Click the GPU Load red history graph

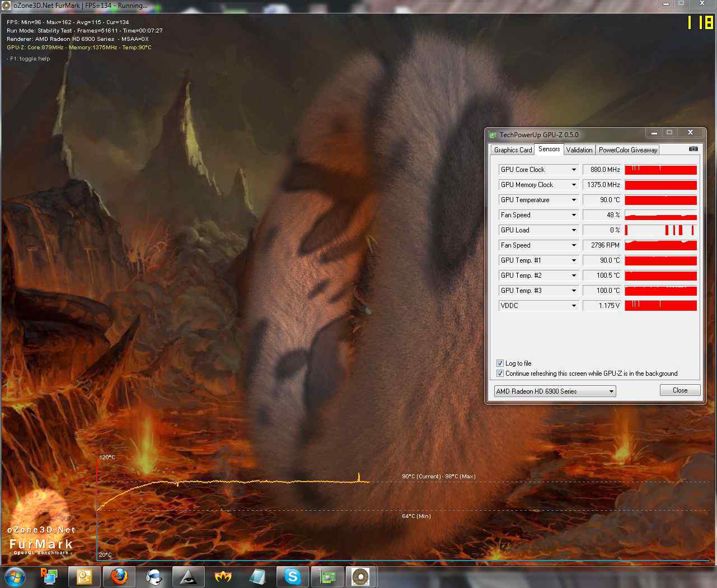click(660, 230)
